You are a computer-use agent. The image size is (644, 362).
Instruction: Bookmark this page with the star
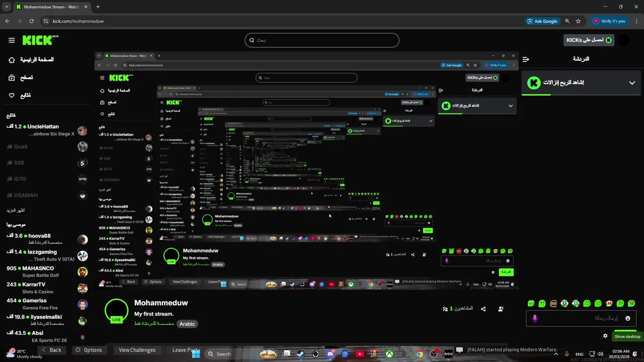[x=579, y=21]
